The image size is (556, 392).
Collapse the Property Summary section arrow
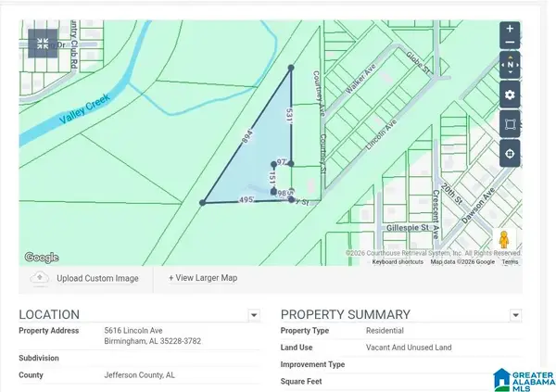[x=515, y=315]
